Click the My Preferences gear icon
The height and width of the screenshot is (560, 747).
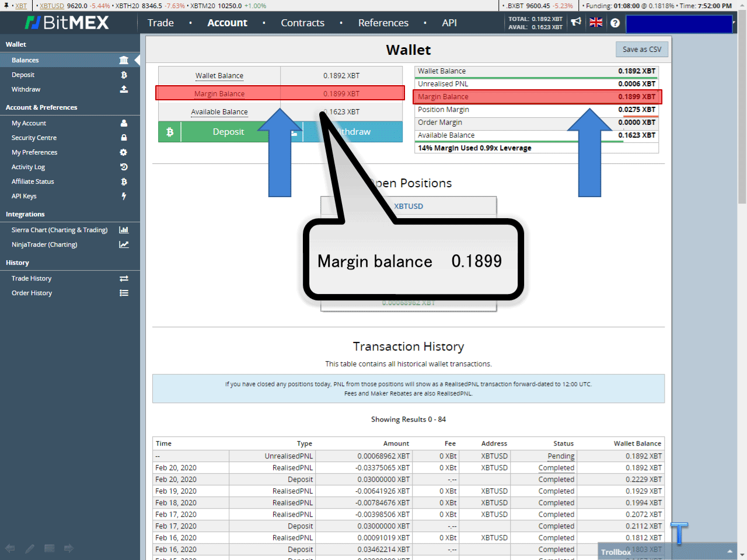124,152
